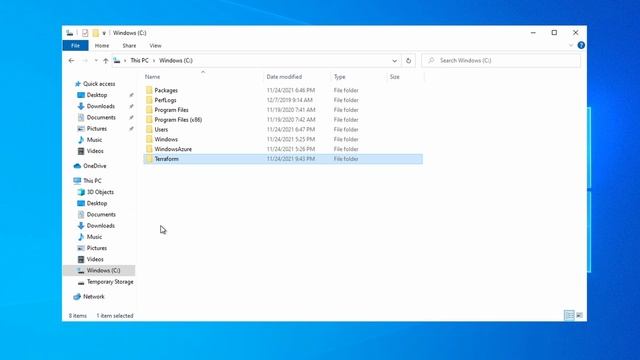Open Downloads under This PC
This screenshot has height=360, width=640.
[100, 226]
